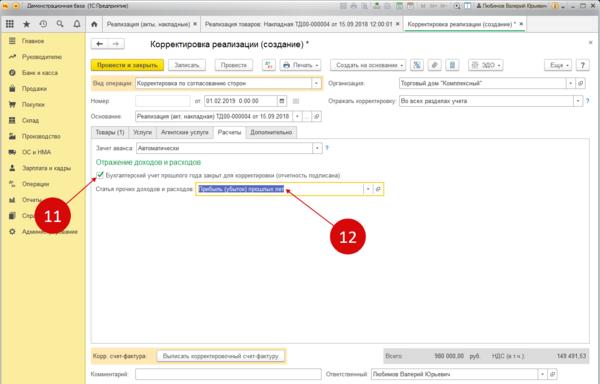Open Руководителю section in sidebar
This screenshot has height=384, width=600.
[42, 57]
